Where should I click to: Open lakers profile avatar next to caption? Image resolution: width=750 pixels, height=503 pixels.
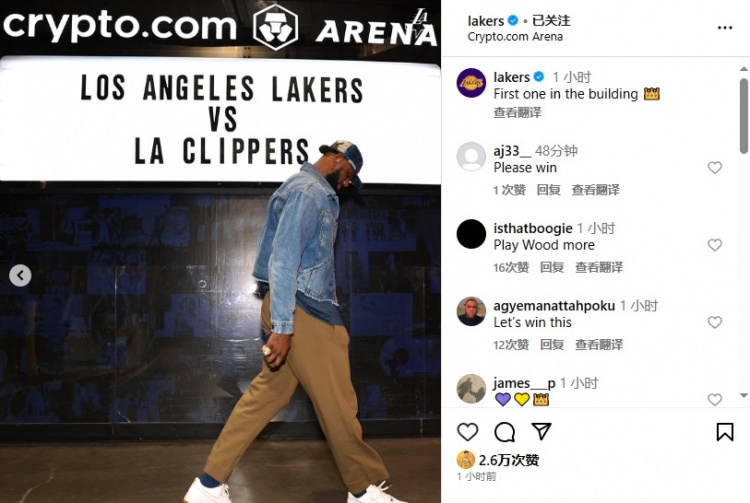[471, 83]
